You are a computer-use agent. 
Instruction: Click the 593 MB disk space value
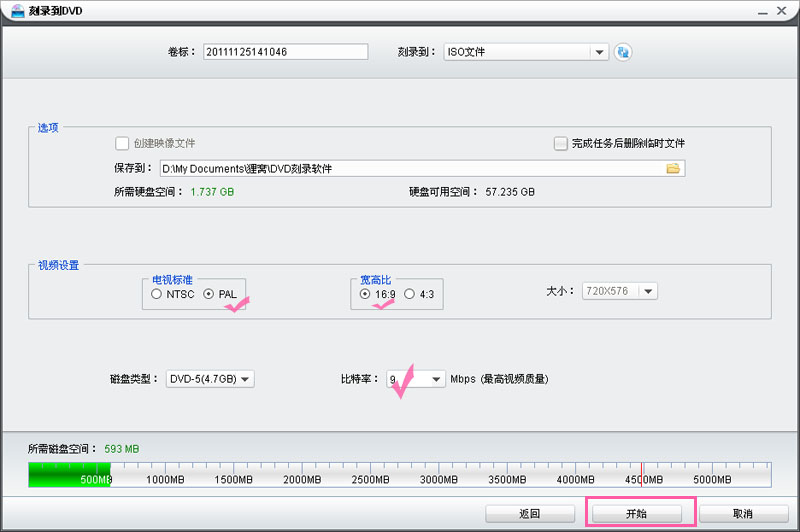(121, 449)
